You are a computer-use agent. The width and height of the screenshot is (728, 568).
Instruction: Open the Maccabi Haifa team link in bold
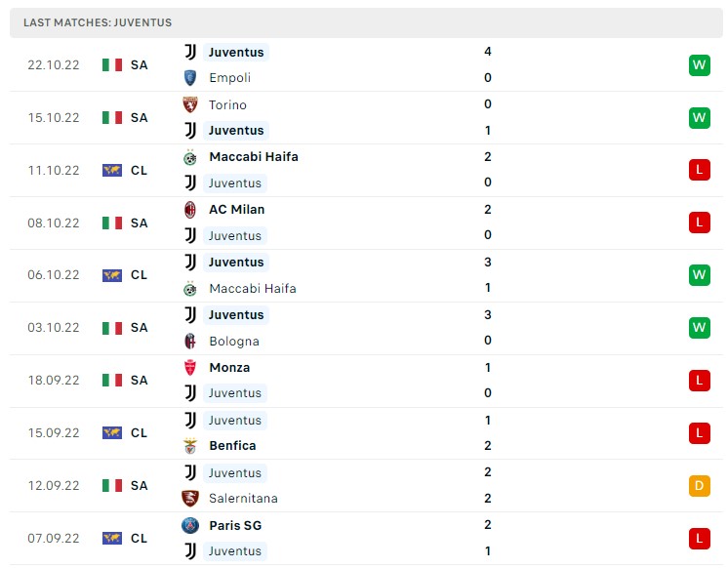[x=254, y=157]
